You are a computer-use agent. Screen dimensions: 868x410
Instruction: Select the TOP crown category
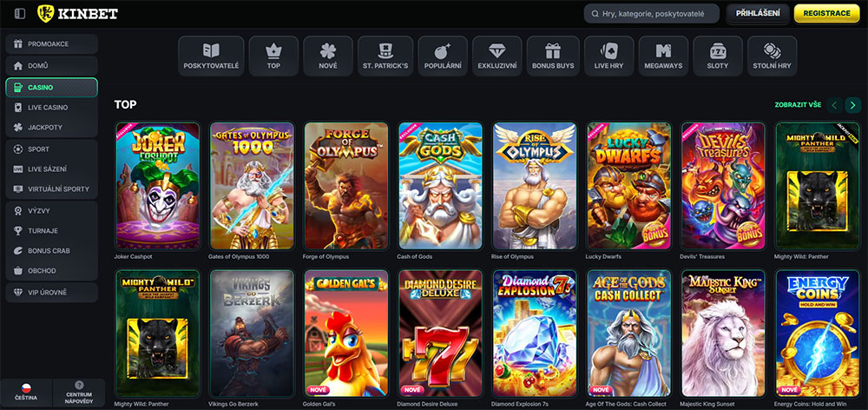(273, 56)
